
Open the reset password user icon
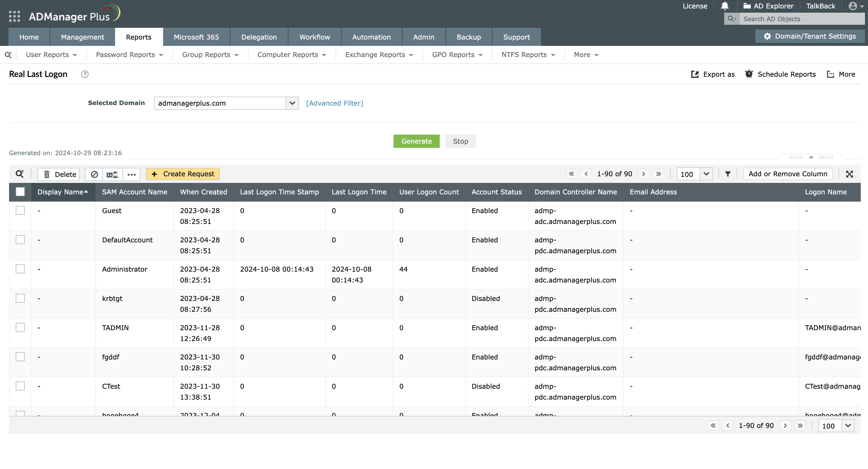point(112,174)
